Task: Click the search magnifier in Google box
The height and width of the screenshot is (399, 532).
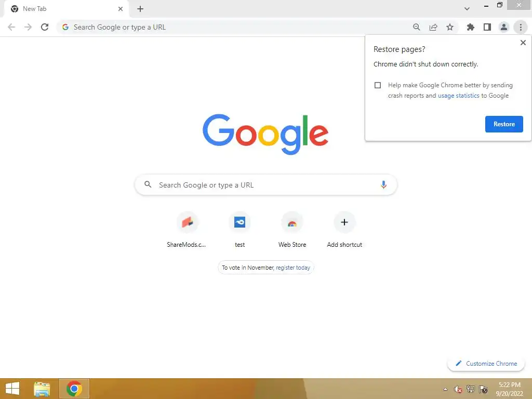Action: click(x=148, y=184)
